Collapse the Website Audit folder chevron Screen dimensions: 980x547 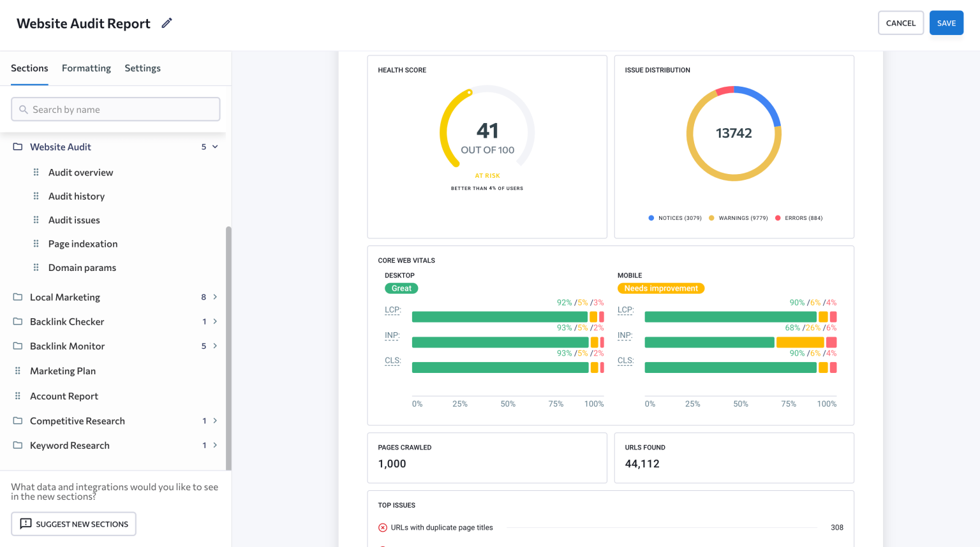(215, 147)
